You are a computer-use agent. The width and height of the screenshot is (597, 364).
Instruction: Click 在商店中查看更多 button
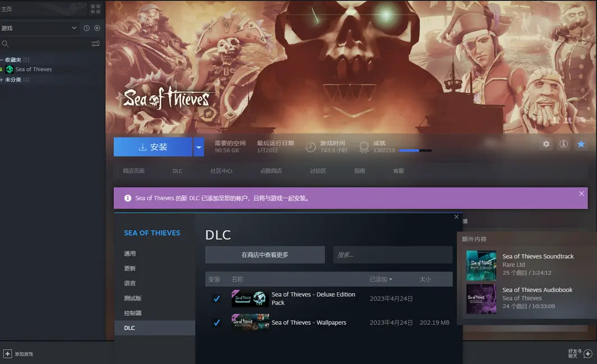[265, 255]
